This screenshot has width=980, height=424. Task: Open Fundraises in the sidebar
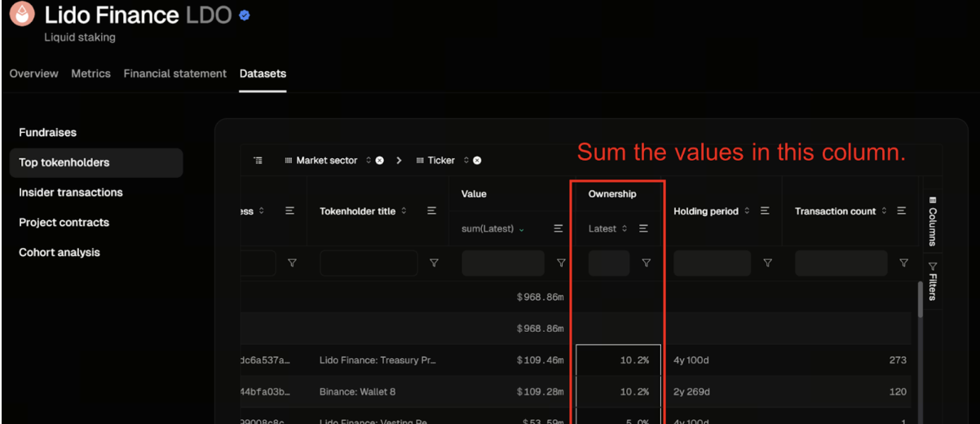pos(48,132)
